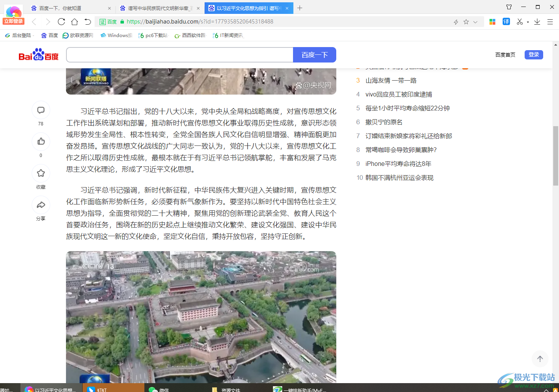The height and width of the screenshot is (392, 559).
Task: Open hot topic 常喝咖啡会导致卵巢囊肿?
Action: [x=401, y=150]
